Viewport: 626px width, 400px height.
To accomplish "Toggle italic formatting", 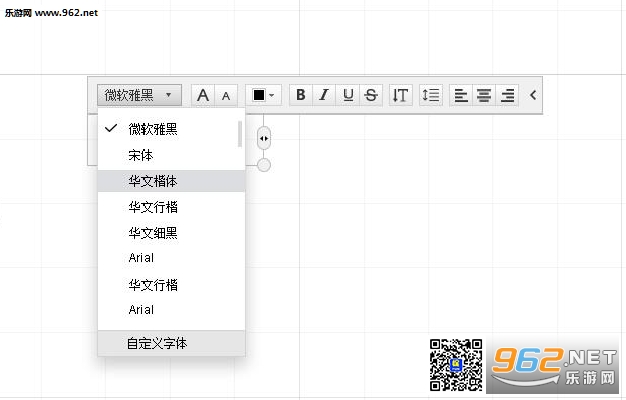I will (x=324, y=95).
